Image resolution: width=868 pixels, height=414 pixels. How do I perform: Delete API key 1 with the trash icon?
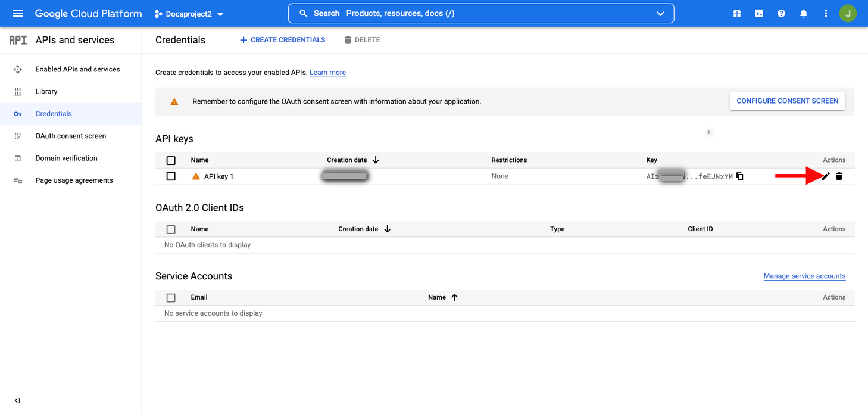tap(839, 176)
